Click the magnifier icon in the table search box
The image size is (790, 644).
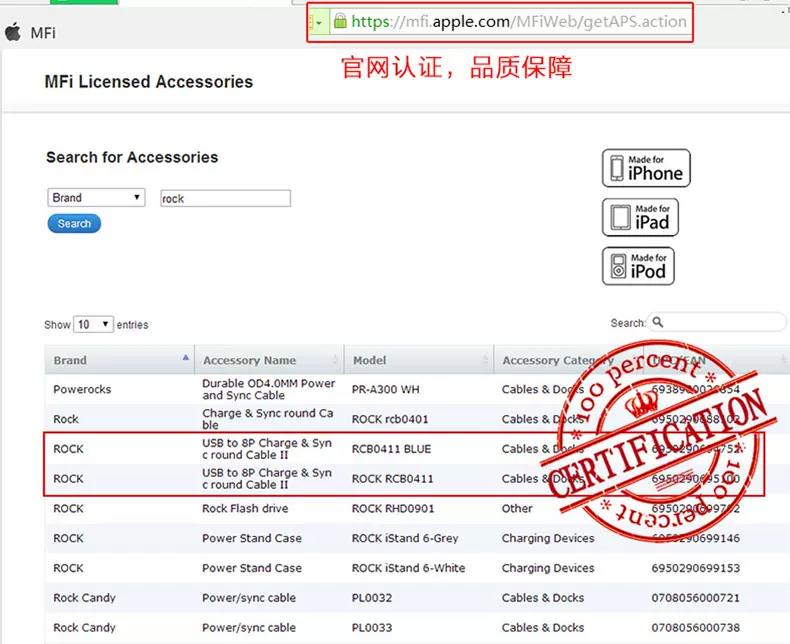pos(658,322)
